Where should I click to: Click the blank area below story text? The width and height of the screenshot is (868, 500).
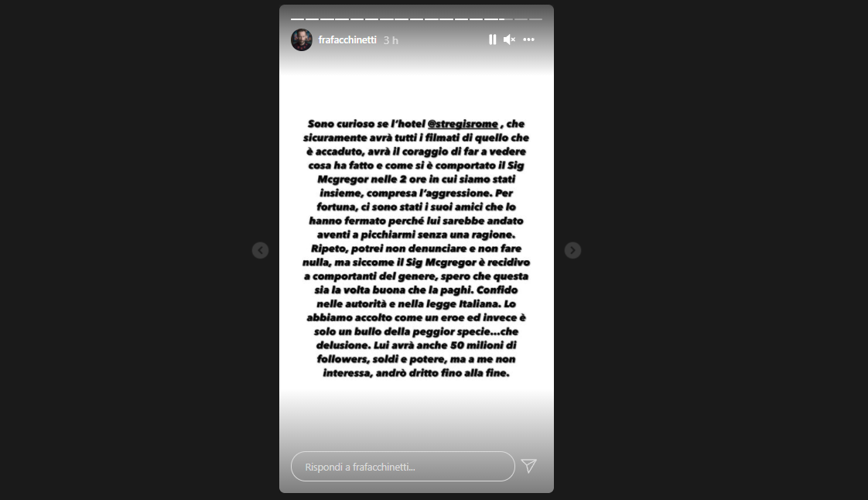click(x=416, y=416)
